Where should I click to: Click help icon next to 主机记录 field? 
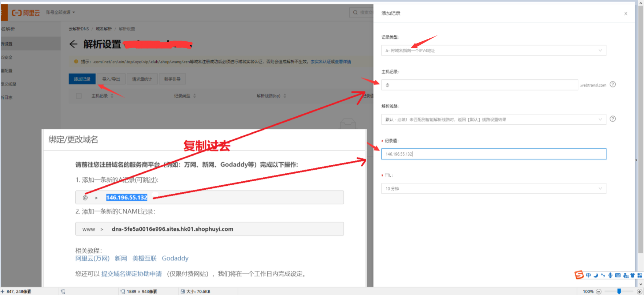tap(613, 84)
